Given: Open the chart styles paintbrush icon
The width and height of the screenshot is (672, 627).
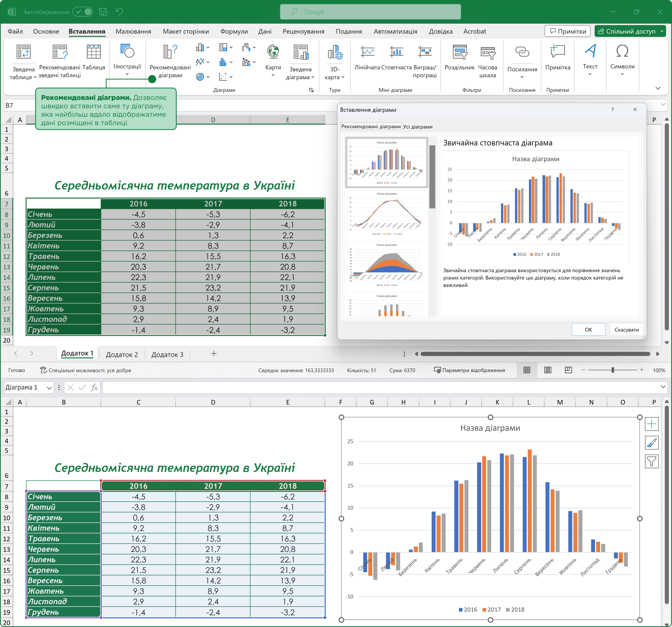Looking at the screenshot, I should point(651,443).
